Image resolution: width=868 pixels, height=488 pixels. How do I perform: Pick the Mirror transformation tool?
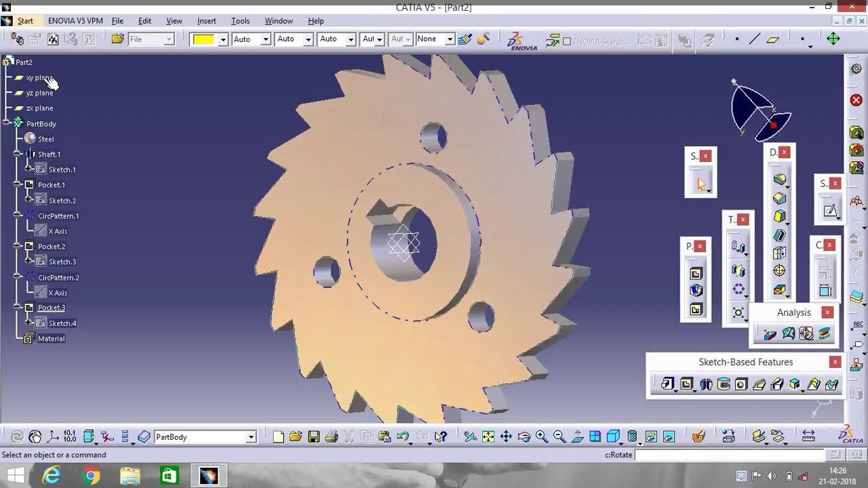tap(738, 270)
